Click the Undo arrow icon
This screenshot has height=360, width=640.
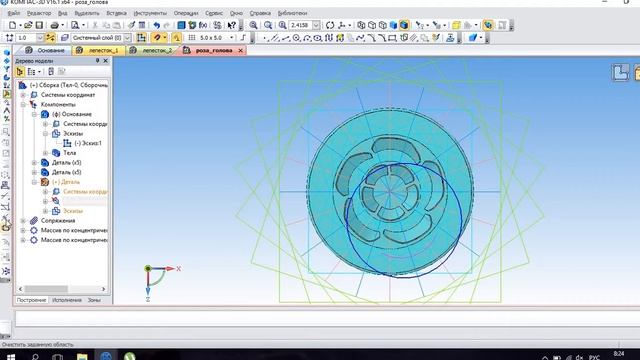(156, 25)
